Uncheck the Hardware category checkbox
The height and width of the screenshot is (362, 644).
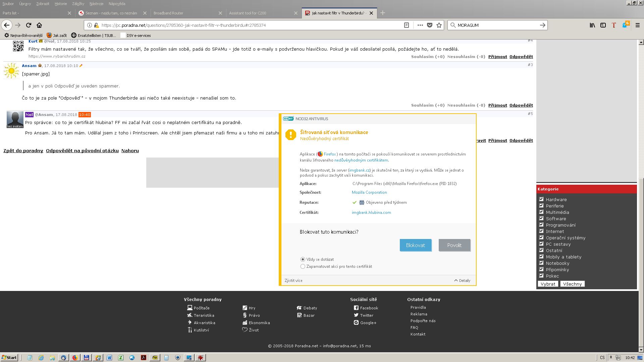(x=541, y=199)
